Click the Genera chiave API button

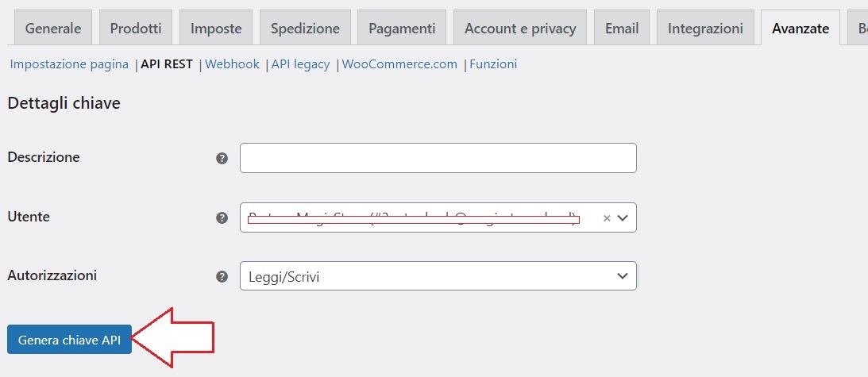[69, 340]
